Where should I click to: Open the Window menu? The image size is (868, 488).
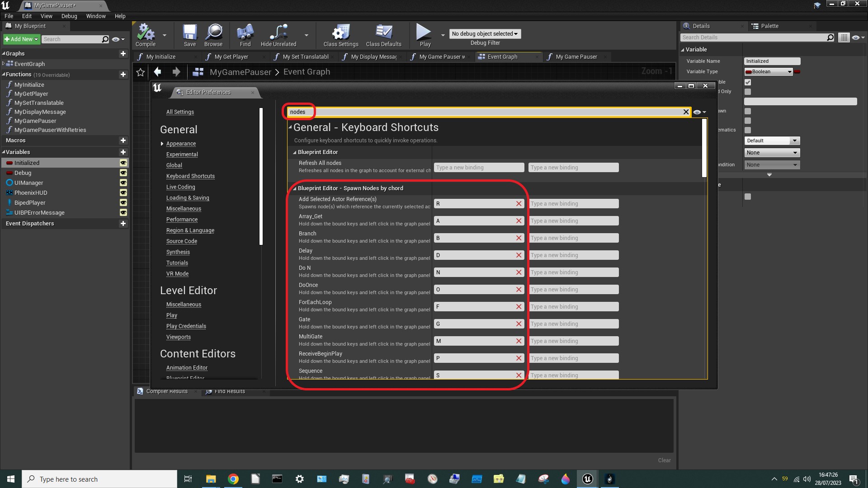click(x=96, y=16)
